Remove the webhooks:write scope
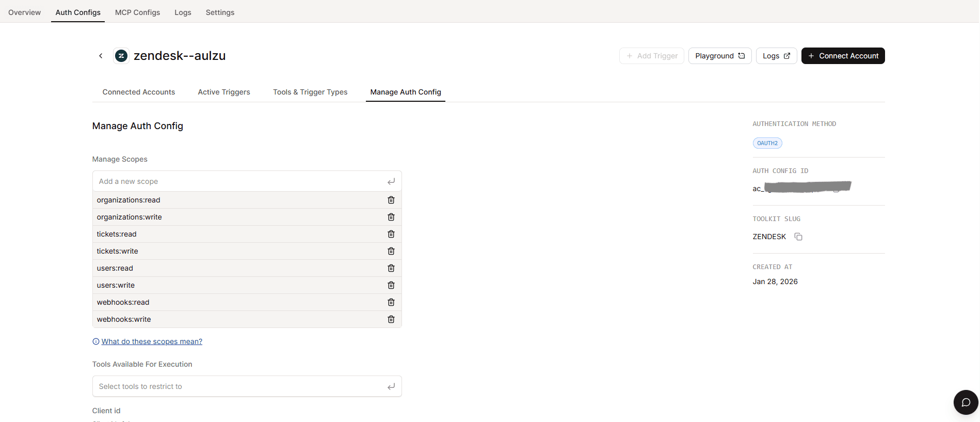 coord(391,319)
